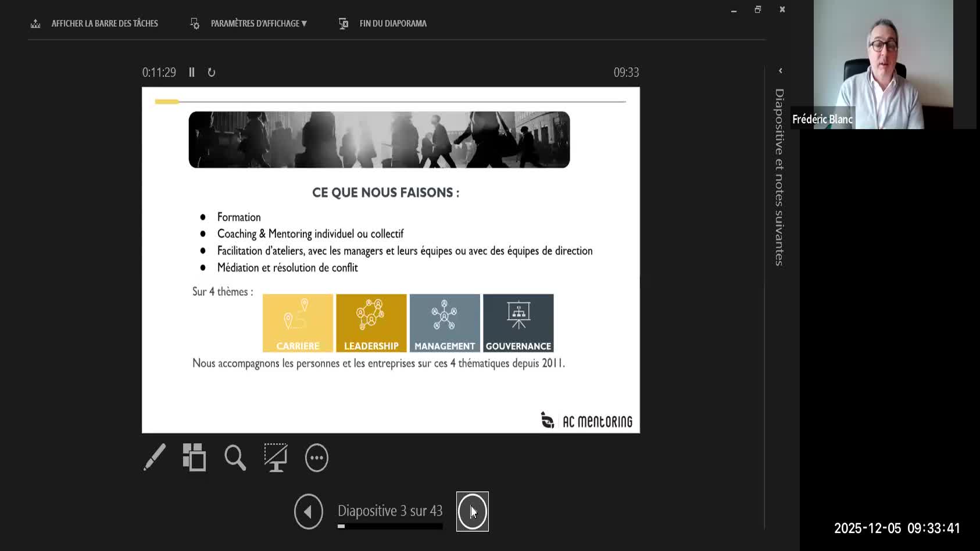Screen dimensions: 980x551
Task: Click the Frédéric Blanc webcam video
Action: [882, 64]
